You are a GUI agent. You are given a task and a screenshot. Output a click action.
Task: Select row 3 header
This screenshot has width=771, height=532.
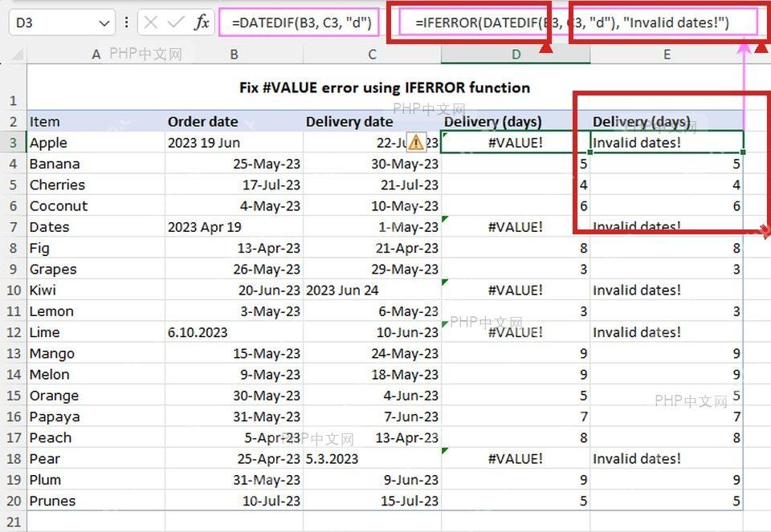(14, 143)
